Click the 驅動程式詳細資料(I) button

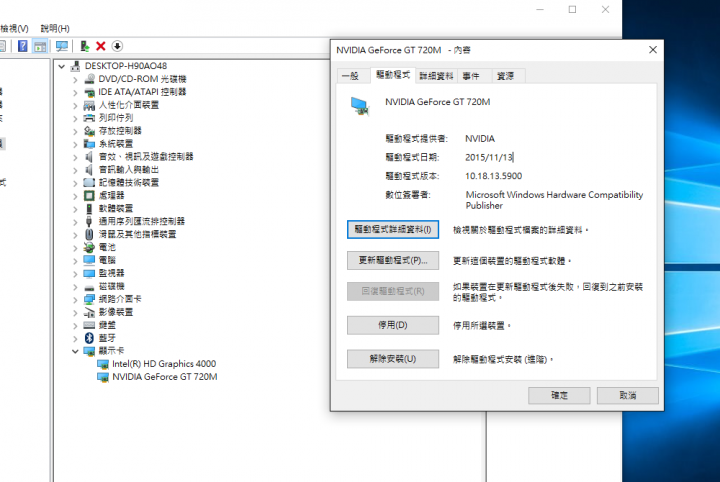click(x=393, y=230)
